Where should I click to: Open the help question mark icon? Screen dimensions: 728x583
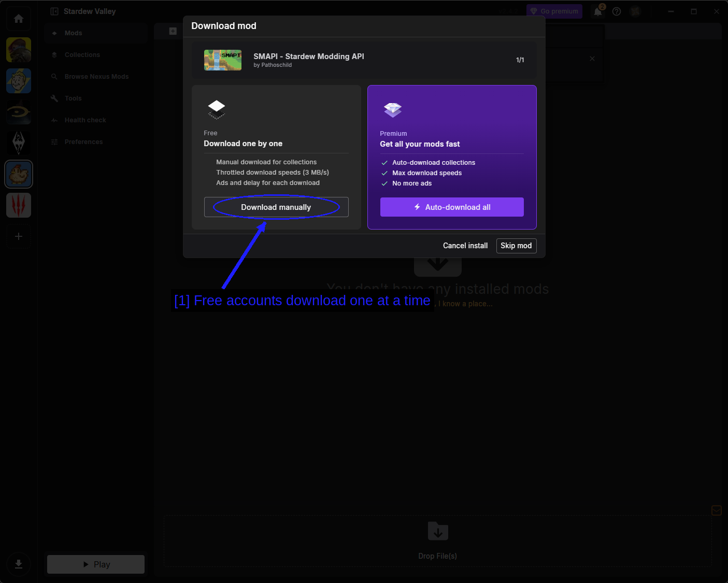[617, 11]
